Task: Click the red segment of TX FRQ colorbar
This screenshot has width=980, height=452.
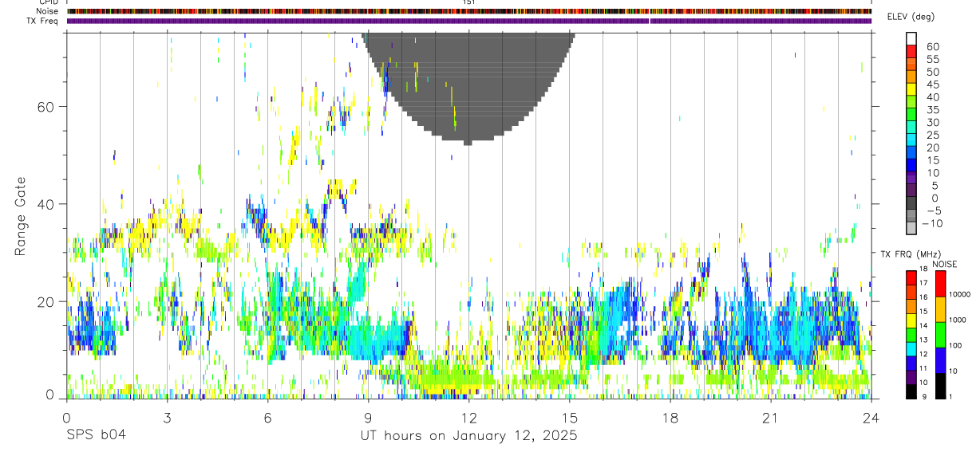Action: click(911, 277)
